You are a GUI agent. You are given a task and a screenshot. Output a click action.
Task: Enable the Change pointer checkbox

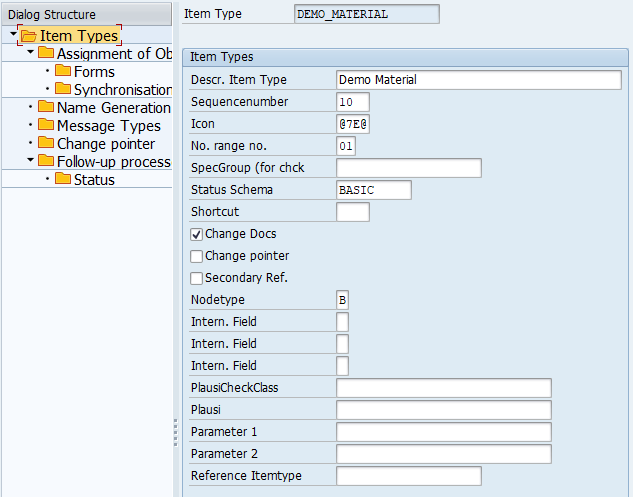[197, 256]
